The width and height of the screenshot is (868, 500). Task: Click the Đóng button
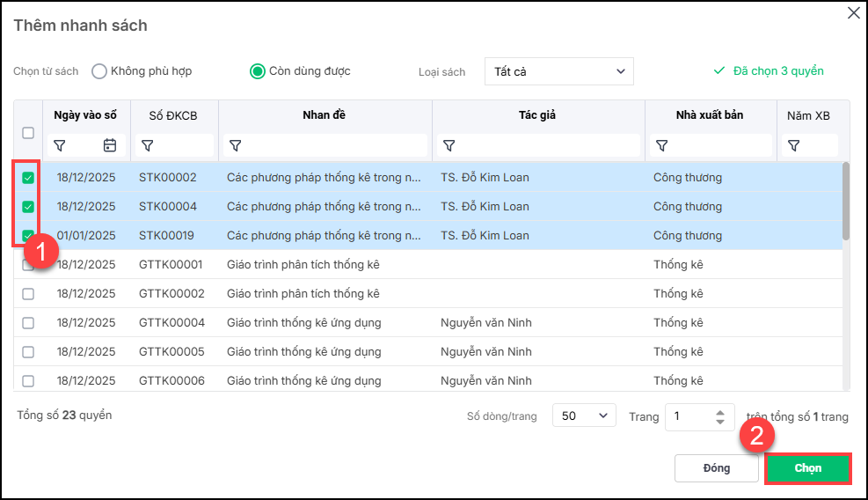pos(716,468)
